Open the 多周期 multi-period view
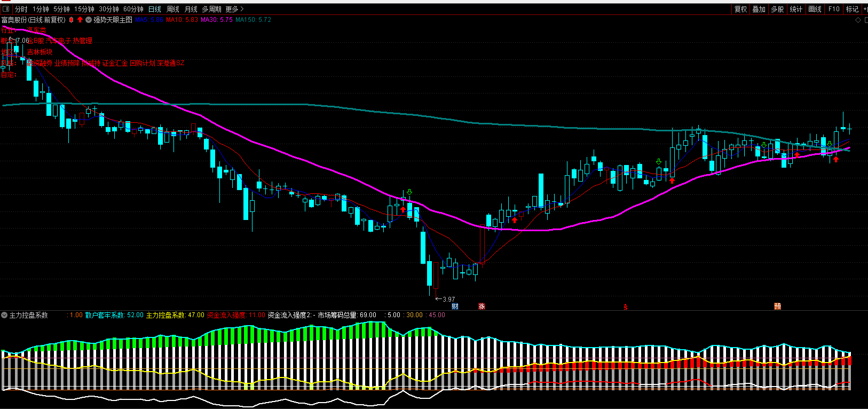868x409 pixels. (x=211, y=9)
